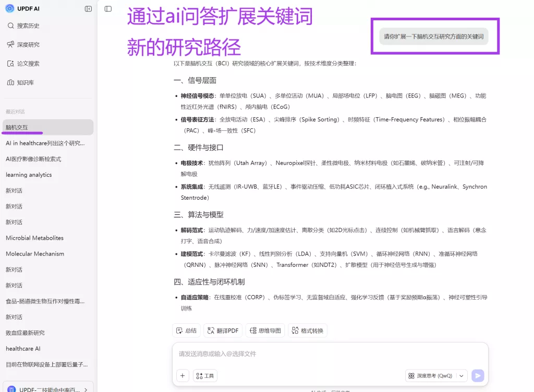534x392 pixels.
Task: Click the 格式转换 format conversion action
Action: click(308, 330)
